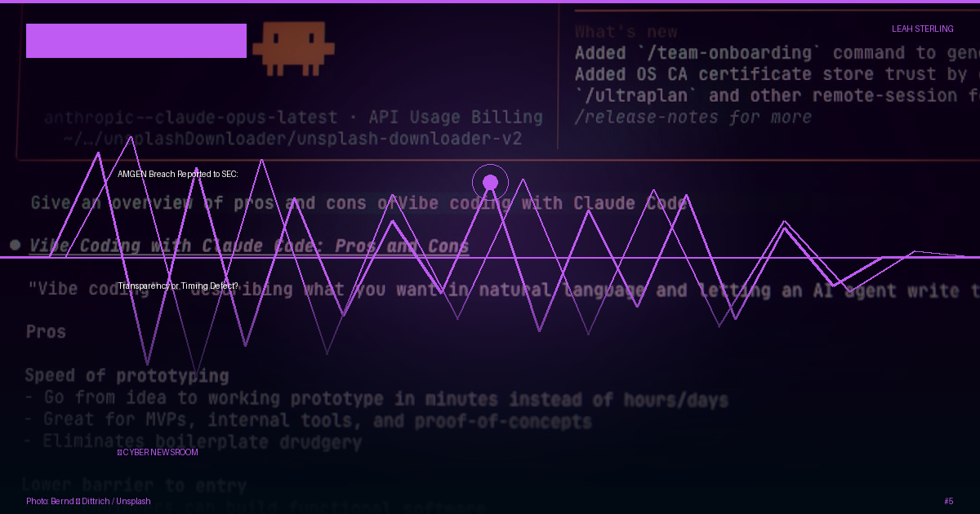Open the 'CYBER NEWSROOM' label

pos(158,452)
